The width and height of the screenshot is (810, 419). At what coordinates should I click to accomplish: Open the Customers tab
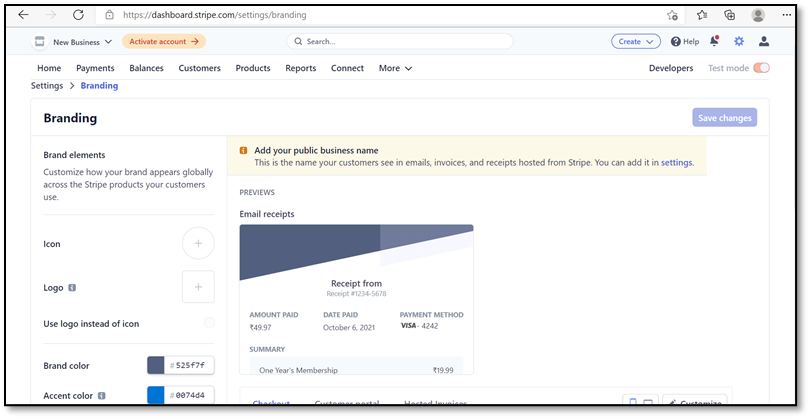199,68
